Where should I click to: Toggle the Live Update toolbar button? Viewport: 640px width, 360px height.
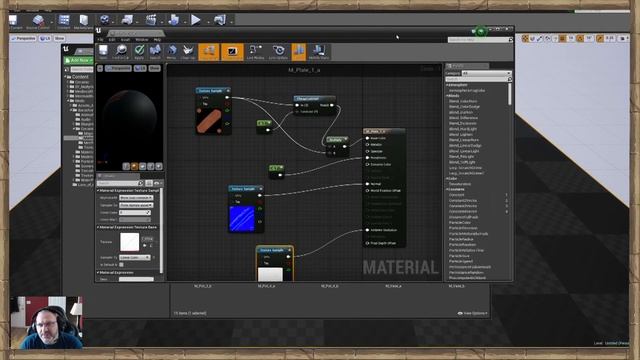279,52
